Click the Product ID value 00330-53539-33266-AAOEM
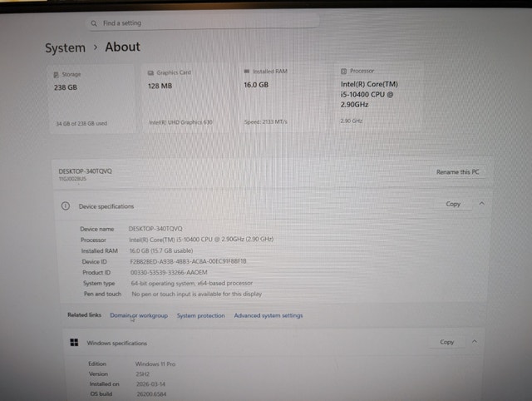This screenshot has width=532, height=401. [x=169, y=272]
